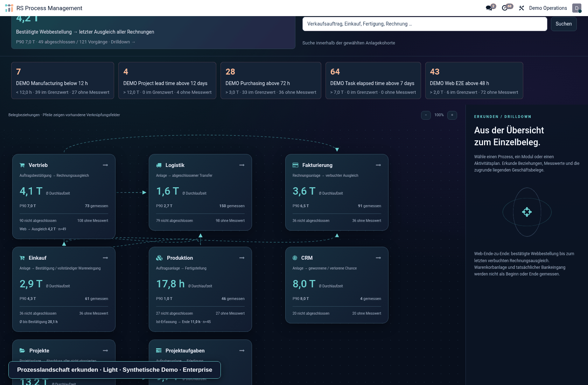Image resolution: width=588 pixels, height=385 pixels.
Task: Open Vertrieb card arrow
Action: [105, 165]
